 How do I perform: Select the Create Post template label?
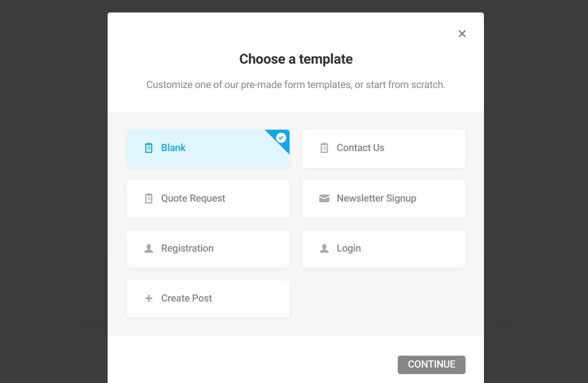point(186,299)
